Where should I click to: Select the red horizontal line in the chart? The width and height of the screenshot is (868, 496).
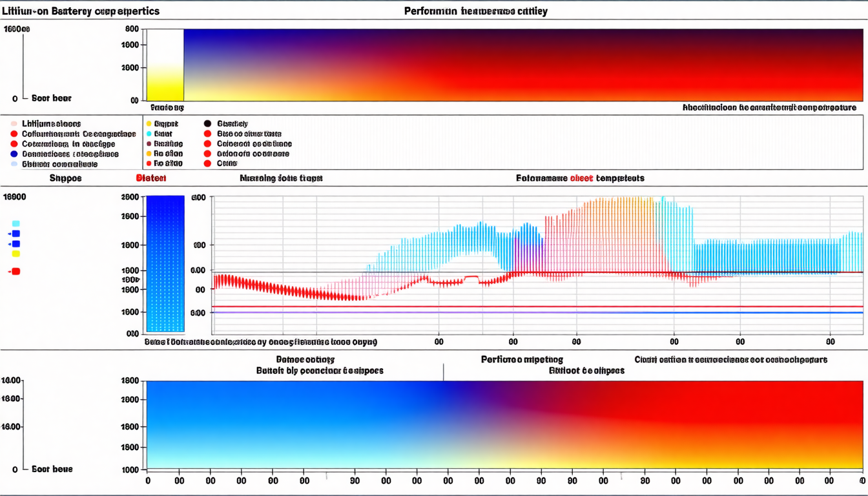click(x=517, y=306)
